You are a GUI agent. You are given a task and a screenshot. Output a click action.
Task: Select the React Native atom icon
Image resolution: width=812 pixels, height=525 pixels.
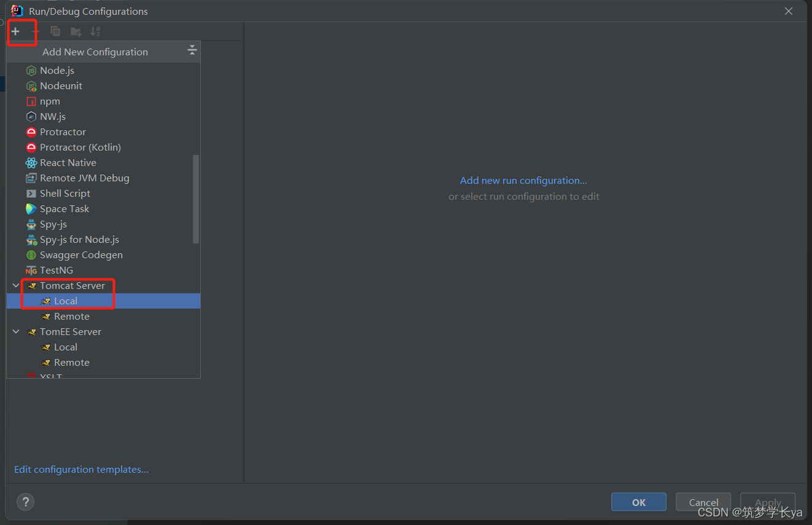tap(31, 163)
